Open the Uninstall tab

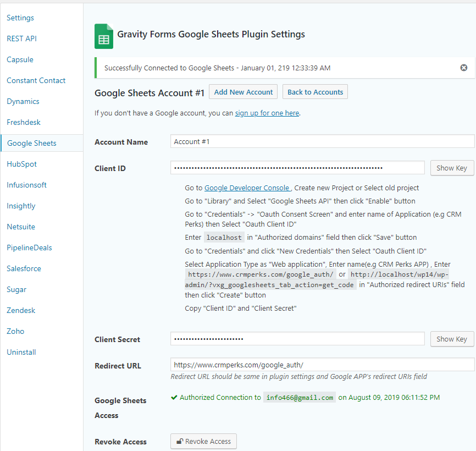click(x=21, y=353)
